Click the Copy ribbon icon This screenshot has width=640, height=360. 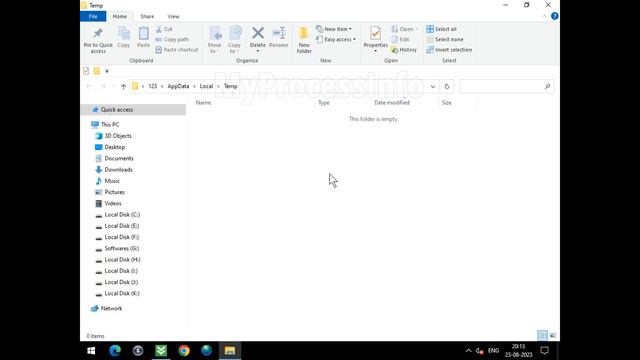[x=124, y=33]
